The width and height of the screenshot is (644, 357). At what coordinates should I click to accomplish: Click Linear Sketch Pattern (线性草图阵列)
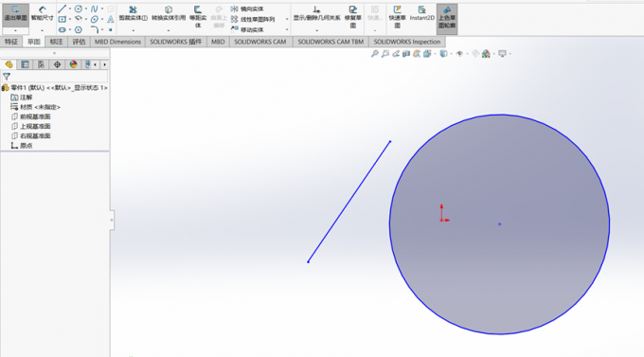253,19
